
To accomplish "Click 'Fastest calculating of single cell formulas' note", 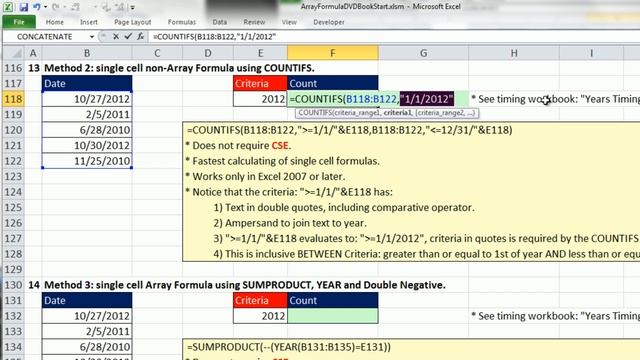I will (282, 161).
